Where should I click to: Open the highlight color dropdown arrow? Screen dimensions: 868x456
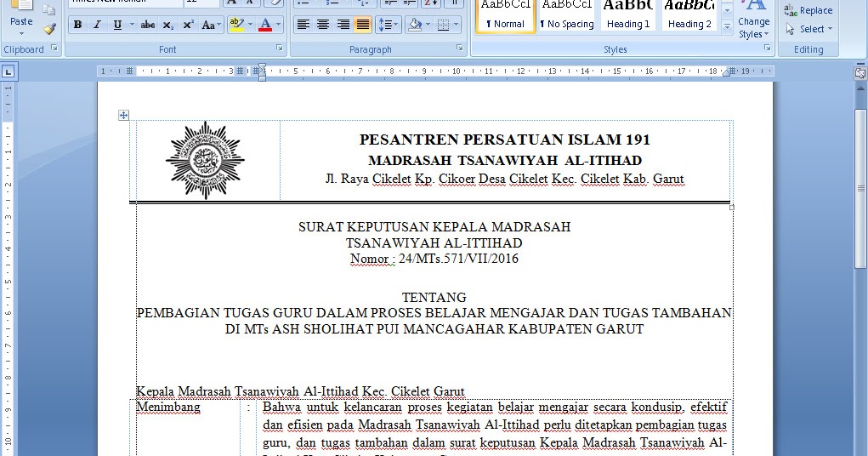click(250, 25)
